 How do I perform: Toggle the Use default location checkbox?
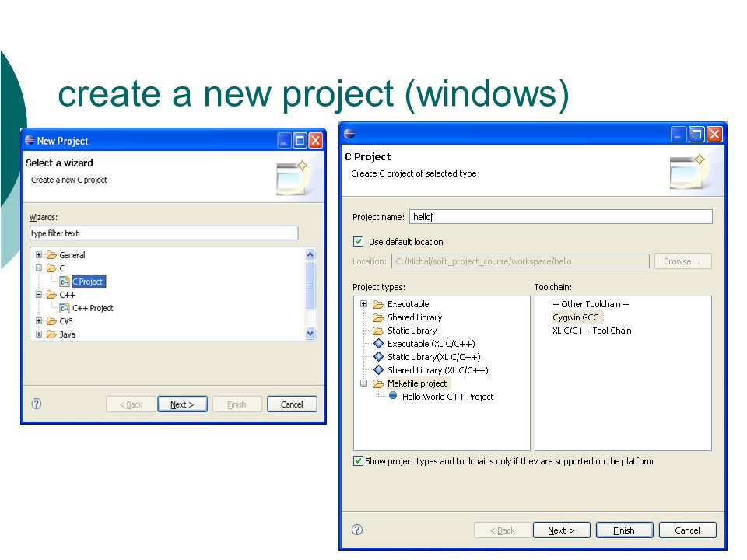[358, 241]
